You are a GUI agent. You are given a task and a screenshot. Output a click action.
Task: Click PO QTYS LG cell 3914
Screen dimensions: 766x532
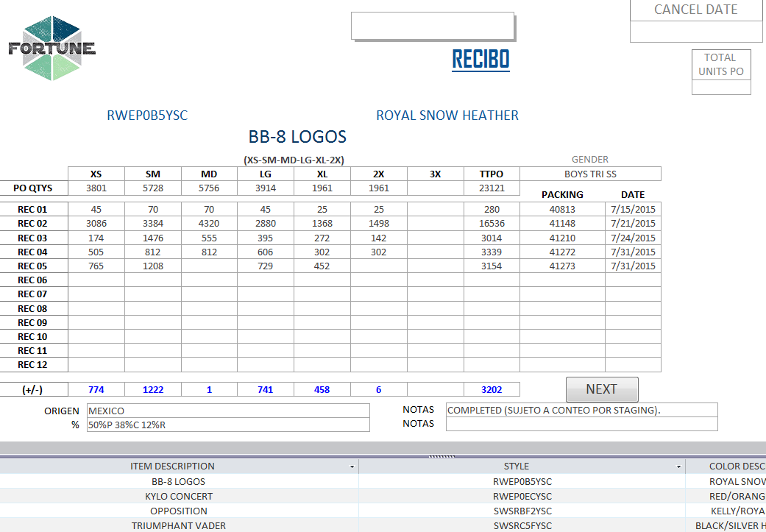(x=265, y=188)
